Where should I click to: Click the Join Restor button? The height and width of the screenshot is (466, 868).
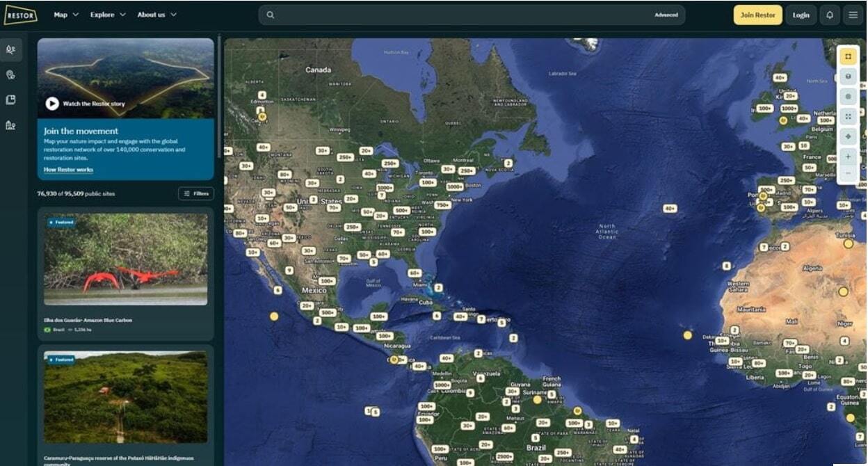[x=757, y=15]
